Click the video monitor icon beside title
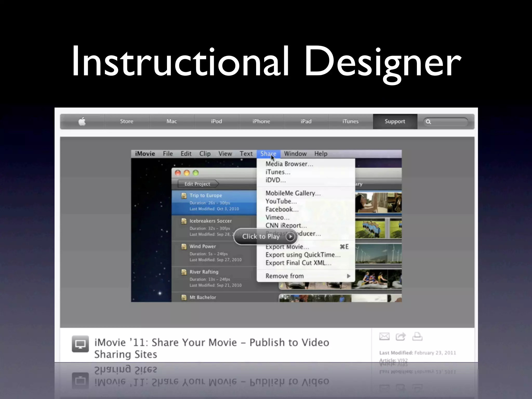Screen dimensions: 532x399 click(x=80, y=344)
